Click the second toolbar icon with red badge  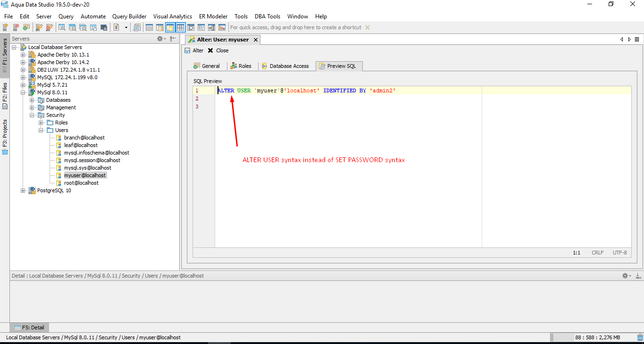tap(16, 27)
